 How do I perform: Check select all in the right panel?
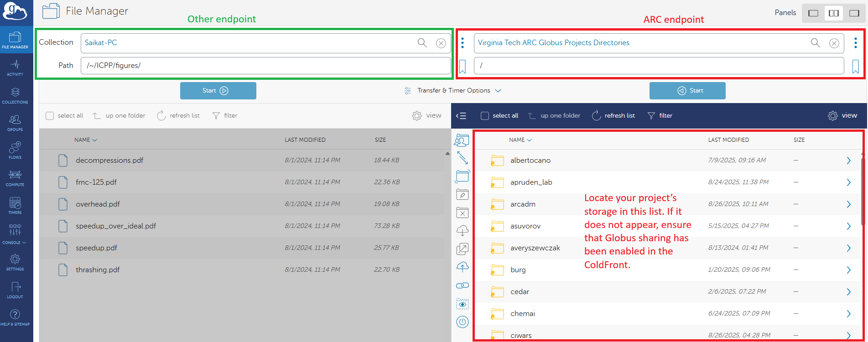485,116
